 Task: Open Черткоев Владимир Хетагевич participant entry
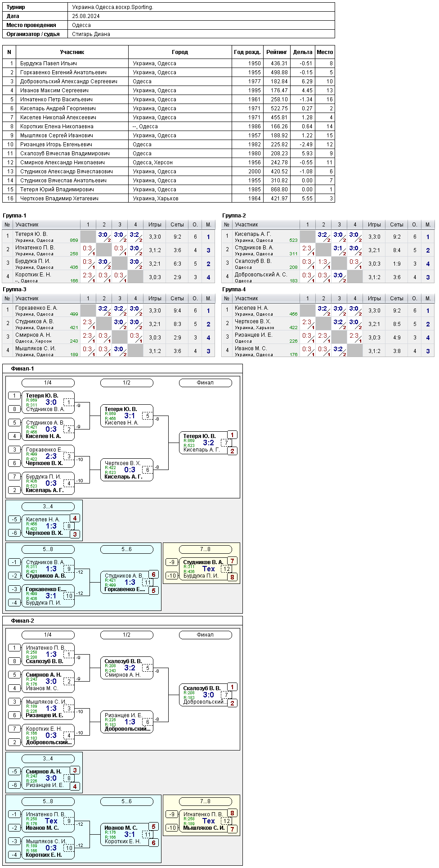[169, 199]
